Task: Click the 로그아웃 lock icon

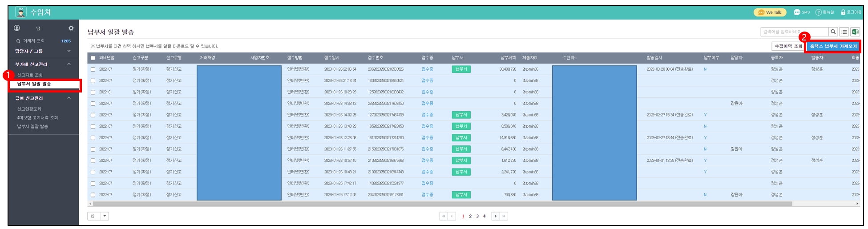Action: 843,12
